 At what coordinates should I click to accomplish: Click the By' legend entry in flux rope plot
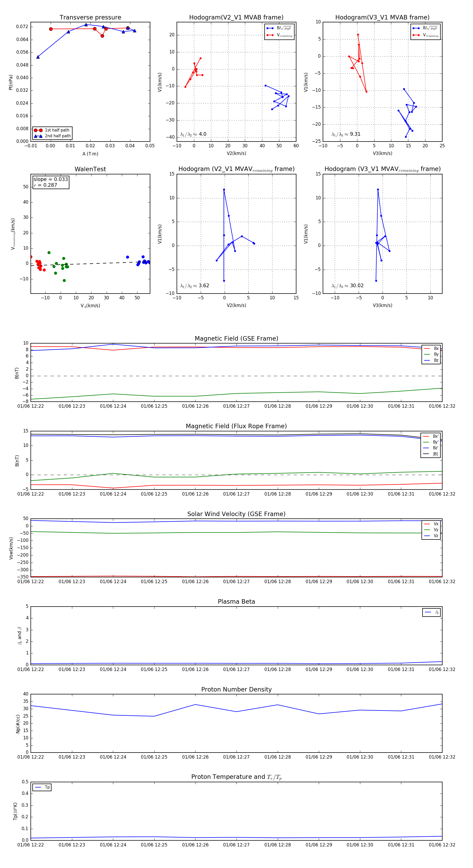[431, 442]
